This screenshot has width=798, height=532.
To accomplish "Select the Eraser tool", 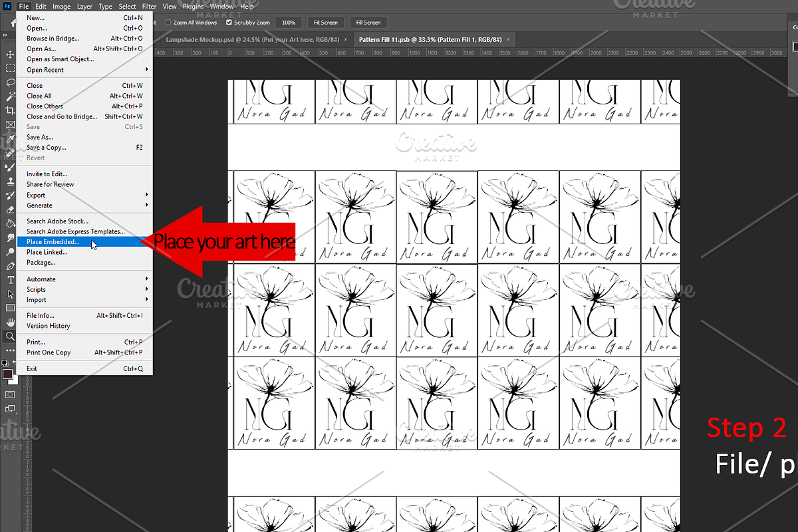I will pos(10,209).
